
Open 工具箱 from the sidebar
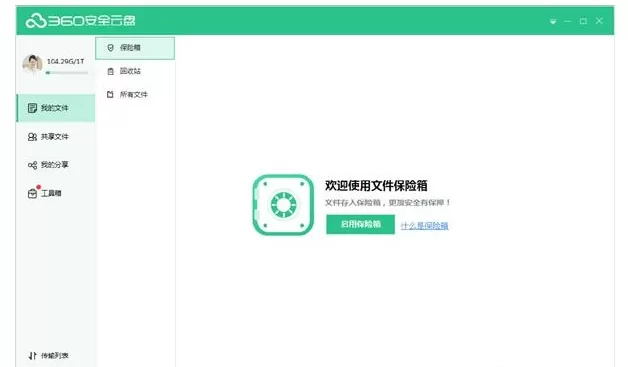tap(56, 193)
